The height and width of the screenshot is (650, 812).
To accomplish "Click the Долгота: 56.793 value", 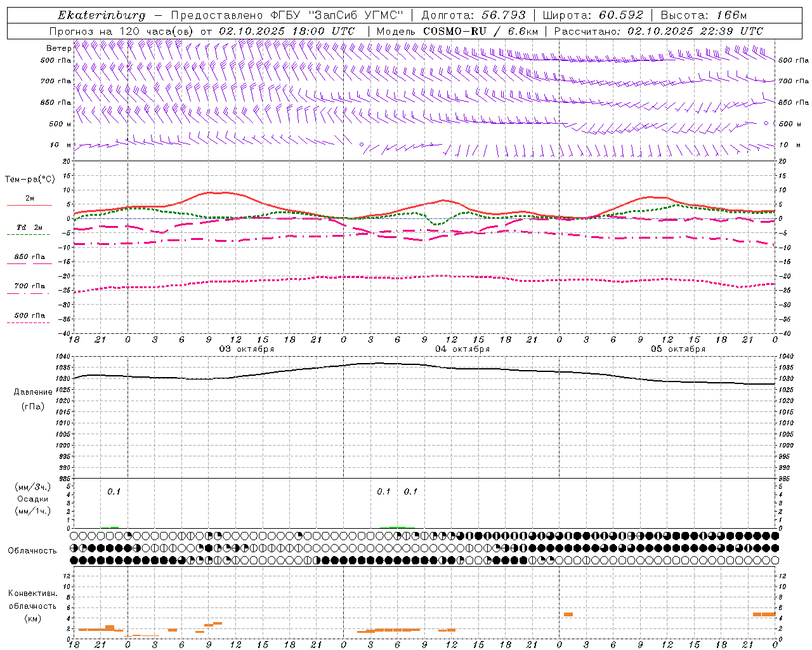I will (473, 15).
